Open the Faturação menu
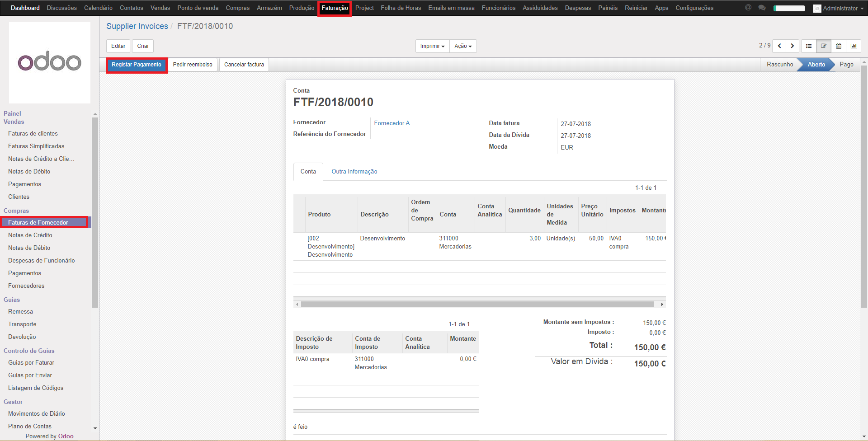This screenshot has width=868, height=441. coord(335,8)
